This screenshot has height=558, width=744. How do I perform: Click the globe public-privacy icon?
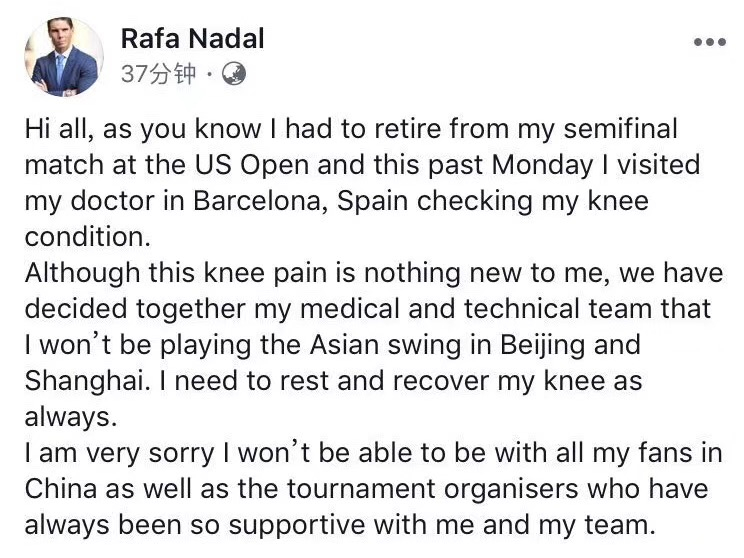coord(234,73)
